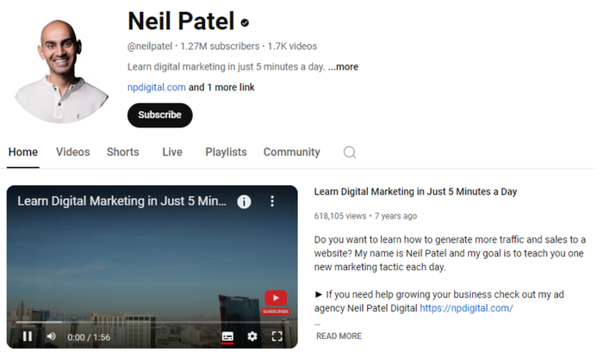Click the video title overlay inside the player
The width and height of the screenshot is (603, 364).
tap(122, 201)
